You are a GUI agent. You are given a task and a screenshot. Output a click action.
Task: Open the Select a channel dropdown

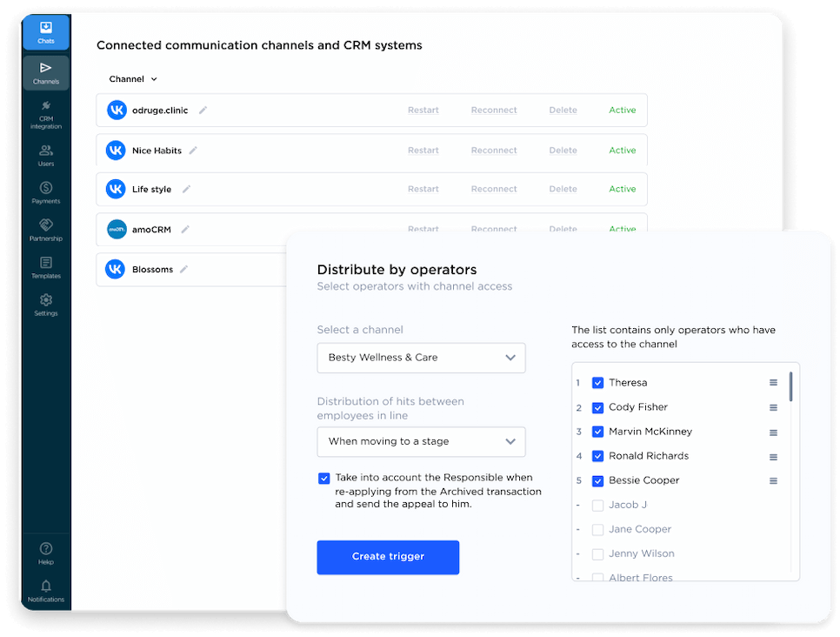(421, 358)
